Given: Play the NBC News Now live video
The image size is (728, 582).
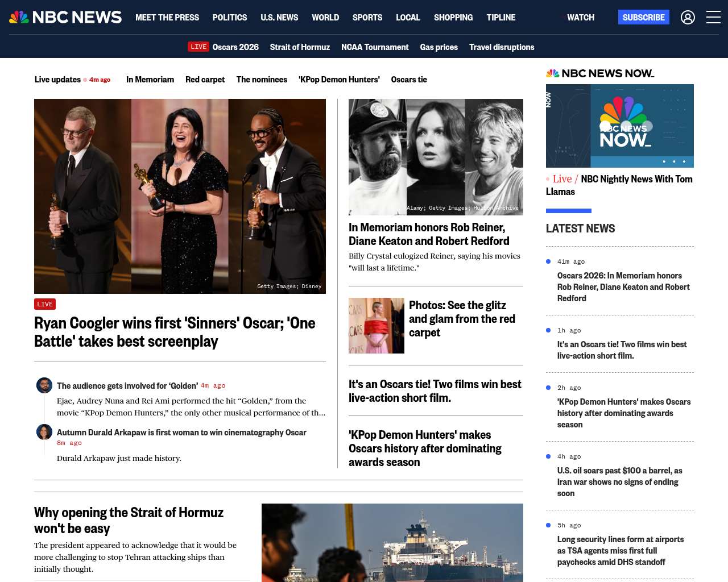Looking at the screenshot, I should point(620,126).
